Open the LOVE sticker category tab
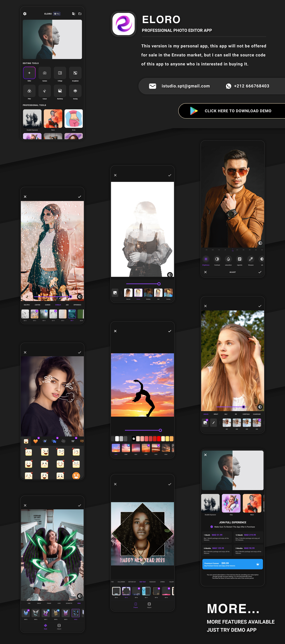Screen dimensions: 285x644 [x=59, y=603]
